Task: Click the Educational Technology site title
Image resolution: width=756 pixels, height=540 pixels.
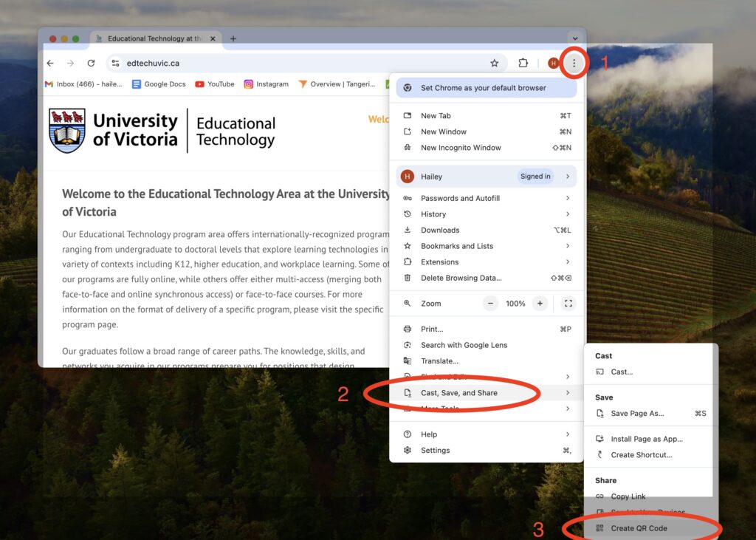Action: click(x=236, y=131)
